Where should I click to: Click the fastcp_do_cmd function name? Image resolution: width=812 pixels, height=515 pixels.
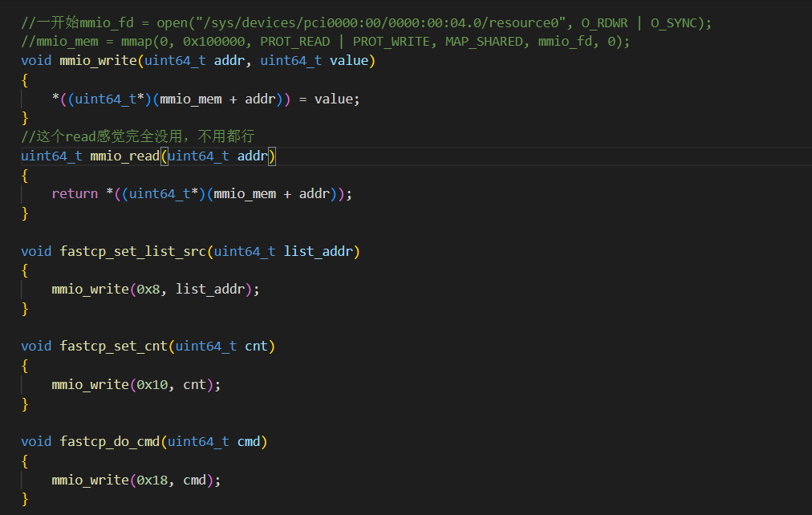pos(110,441)
